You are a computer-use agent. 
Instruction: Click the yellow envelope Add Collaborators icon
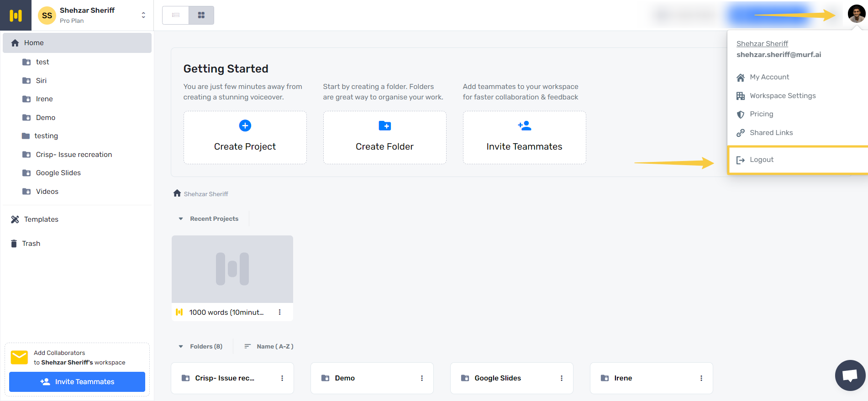point(20,358)
